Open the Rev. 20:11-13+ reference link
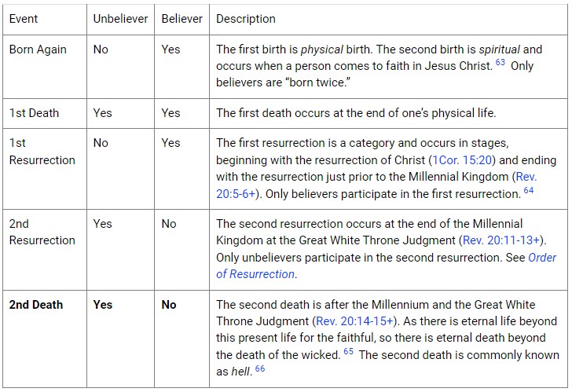The image size is (572, 392). (500, 240)
